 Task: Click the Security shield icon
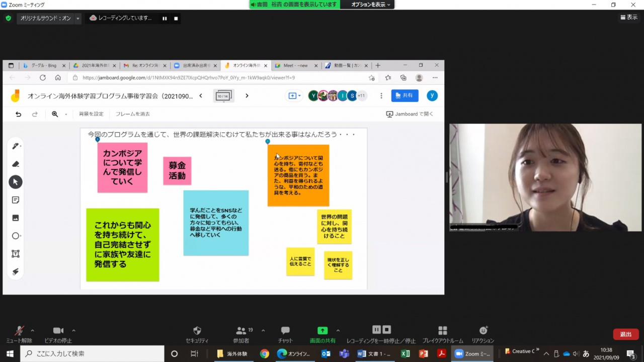tap(197, 331)
